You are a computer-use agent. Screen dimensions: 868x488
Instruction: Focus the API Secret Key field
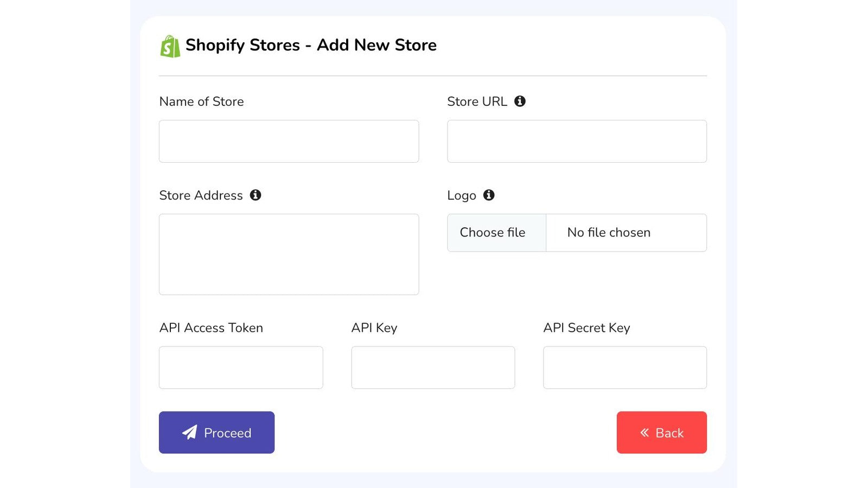coord(625,368)
